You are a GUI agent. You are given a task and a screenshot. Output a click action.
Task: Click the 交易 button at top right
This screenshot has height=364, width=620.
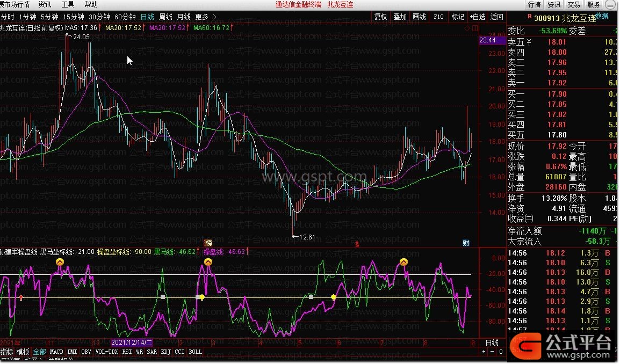pos(574,4)
